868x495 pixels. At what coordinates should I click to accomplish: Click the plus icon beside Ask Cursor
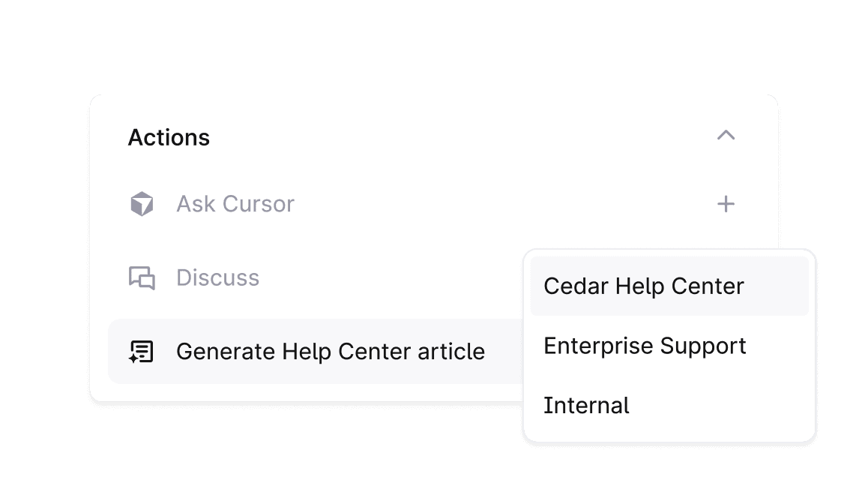tap(726, 204)
